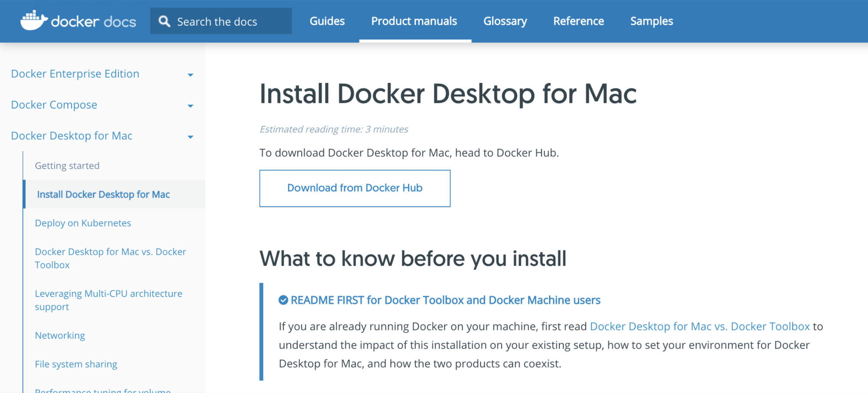Open Docker Desktop for Mac sidebar section
868x393 pixels.
72,136
